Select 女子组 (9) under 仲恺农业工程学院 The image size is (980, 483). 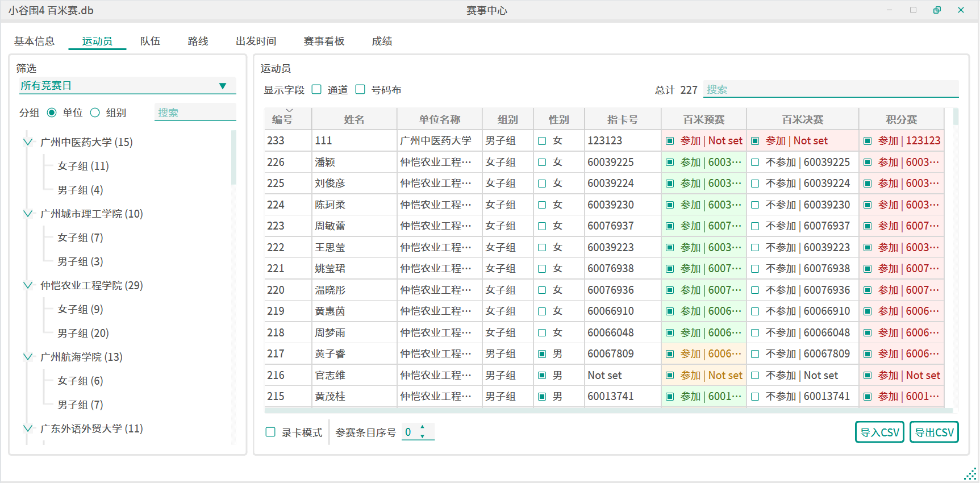80,309
